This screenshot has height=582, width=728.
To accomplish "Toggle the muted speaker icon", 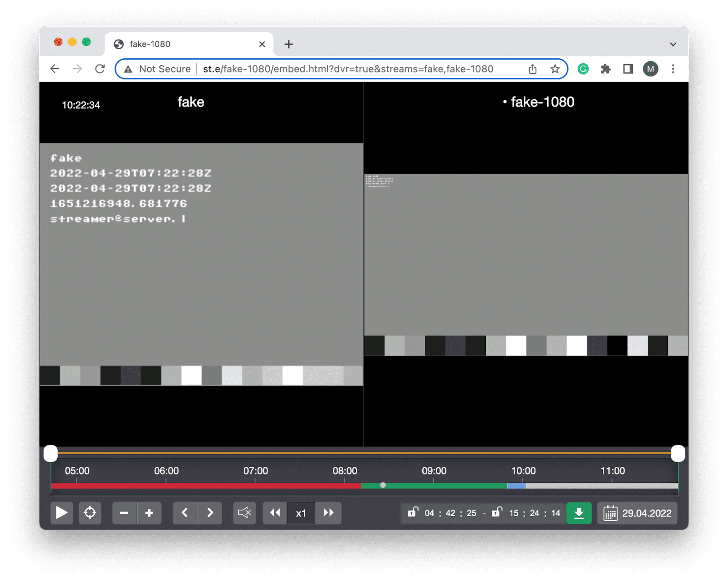I will click(244, 513).
